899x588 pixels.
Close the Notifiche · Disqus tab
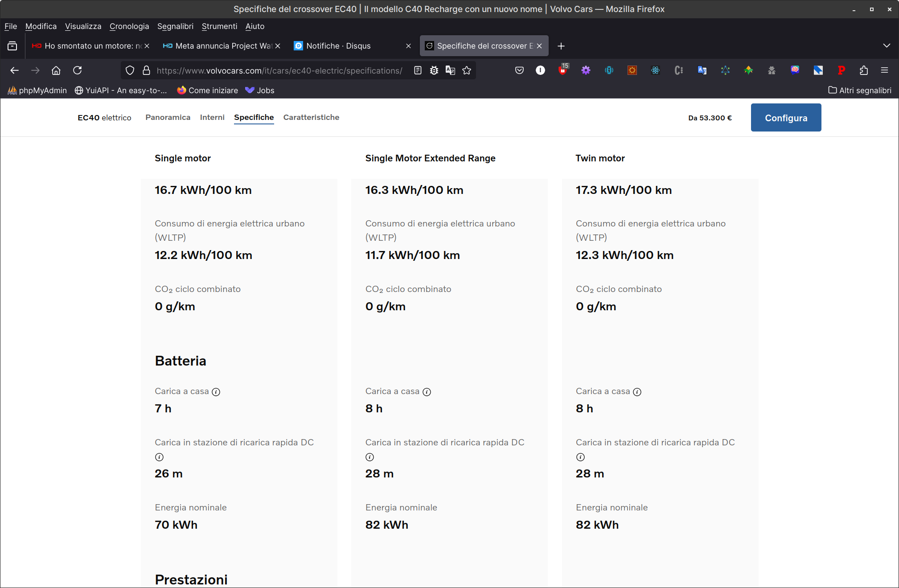[408, 46]
